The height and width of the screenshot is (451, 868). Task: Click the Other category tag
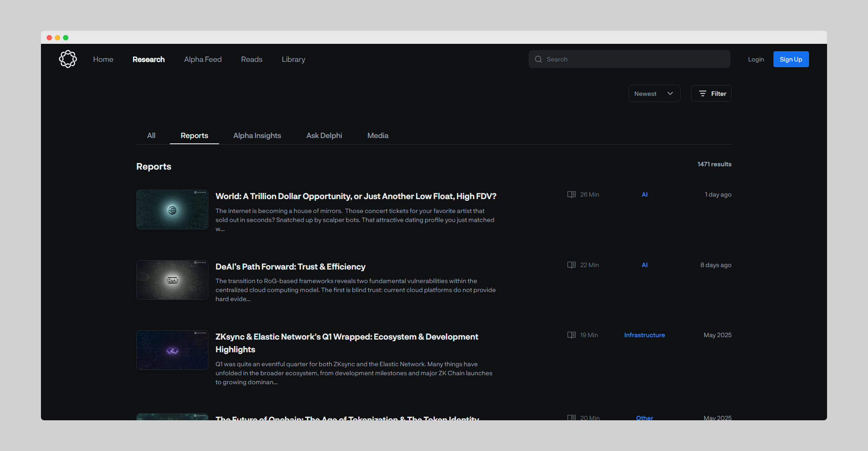(644, 418)
